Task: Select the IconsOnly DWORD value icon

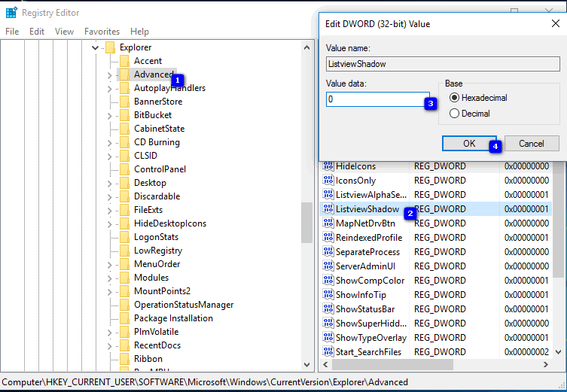Action: tap(328, 180)
